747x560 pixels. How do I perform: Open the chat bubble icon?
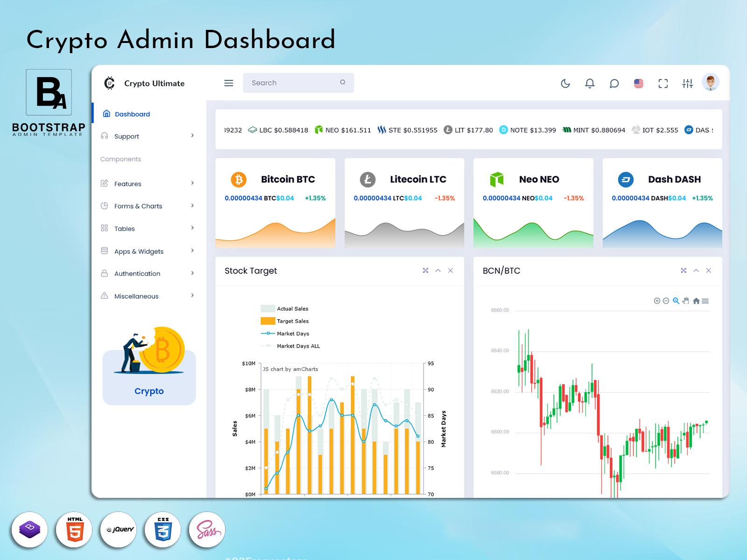coord(614,84)
